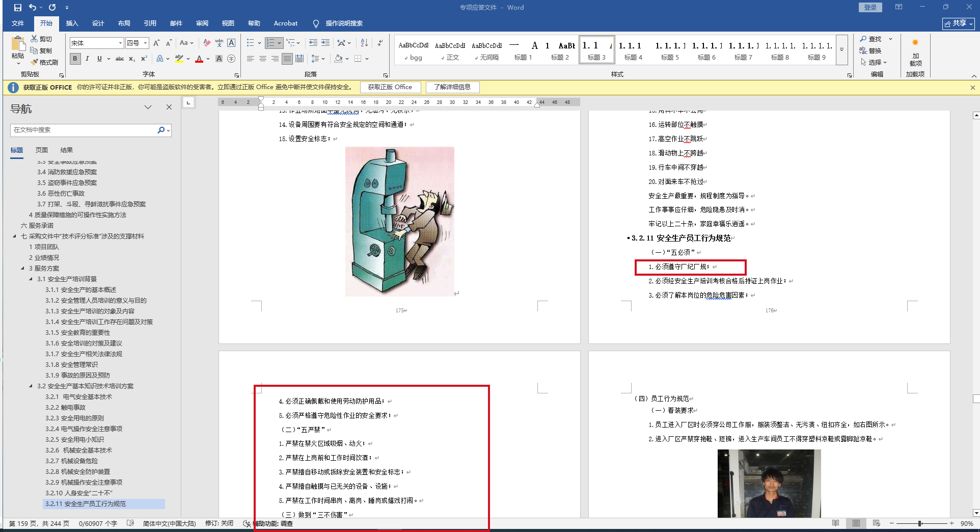
Task: Apply the 标题 1 style
Action: tap(523, 50)
